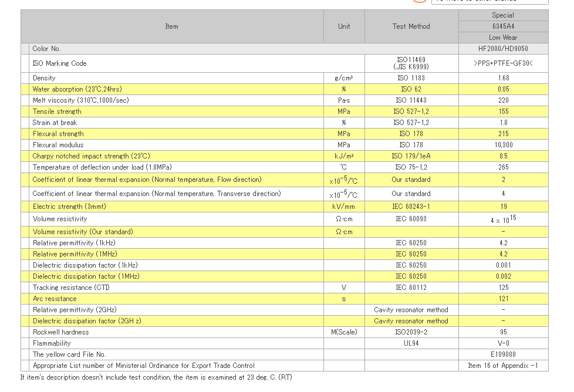Select the deflection temperature value "265"

point(504,167)
